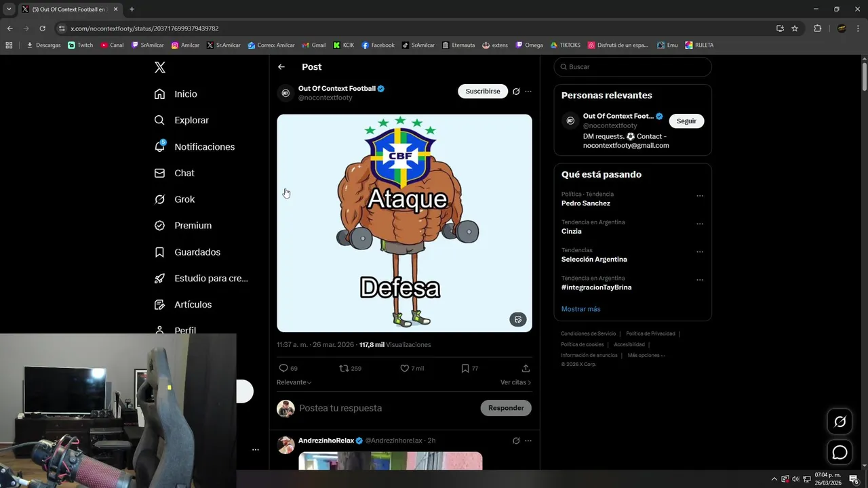
Task: Click repost icon with 259 reposts
Action: coord(344,369)
